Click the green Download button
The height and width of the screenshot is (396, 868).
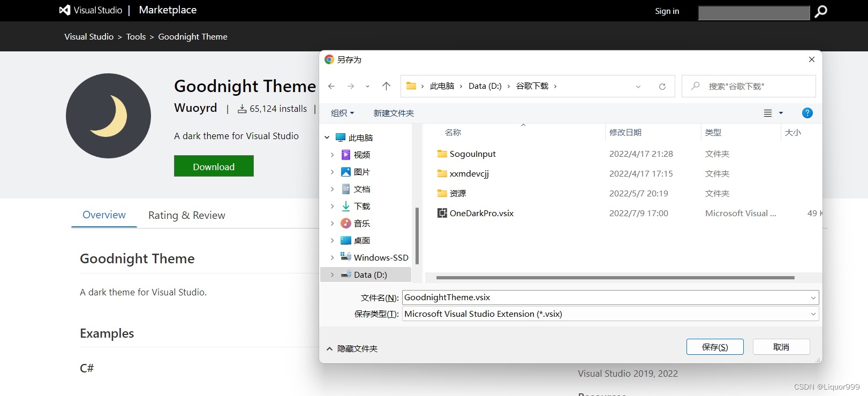pos(214,166)
